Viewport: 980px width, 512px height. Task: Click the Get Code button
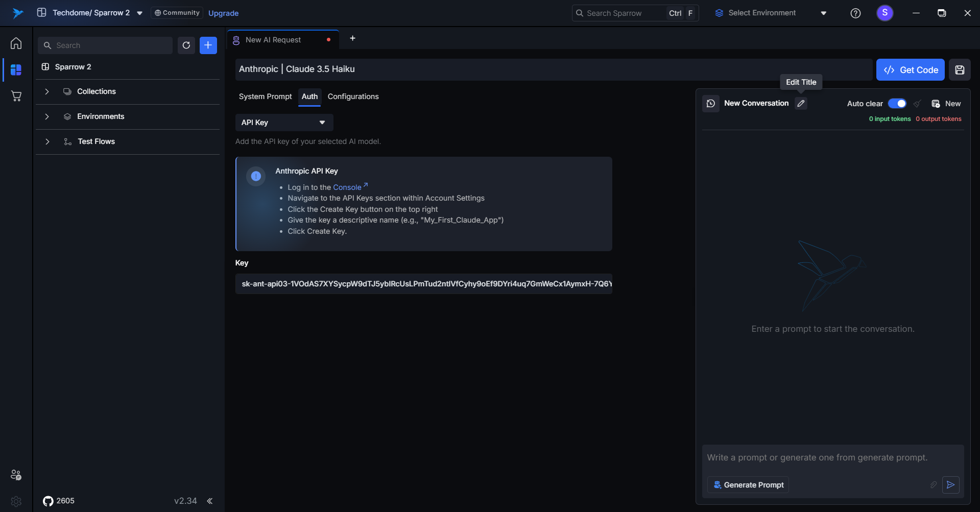[x=910, y=70]
